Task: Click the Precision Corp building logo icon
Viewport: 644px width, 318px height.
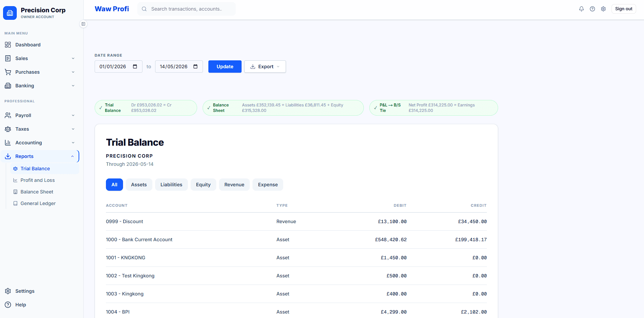Action: (10, 13)
